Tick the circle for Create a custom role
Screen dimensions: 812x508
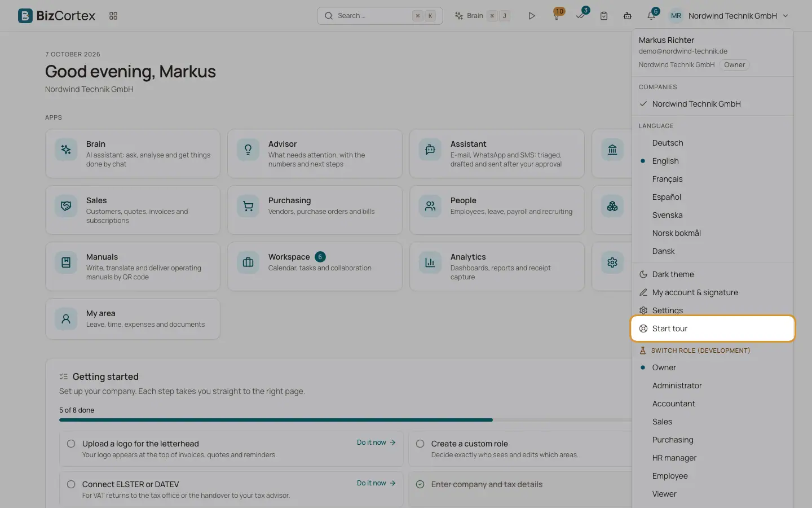[420, 444]
